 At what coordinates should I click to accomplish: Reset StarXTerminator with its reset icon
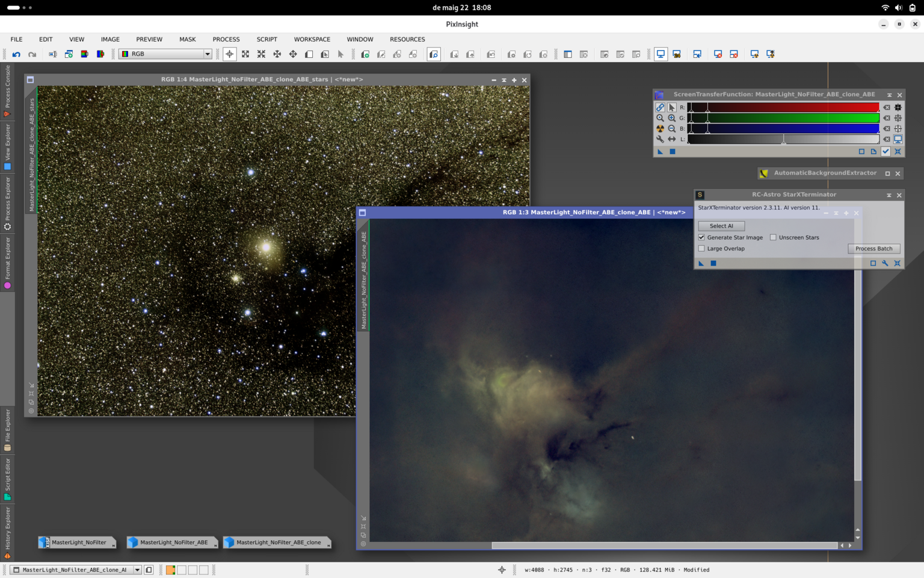(897, 263)
